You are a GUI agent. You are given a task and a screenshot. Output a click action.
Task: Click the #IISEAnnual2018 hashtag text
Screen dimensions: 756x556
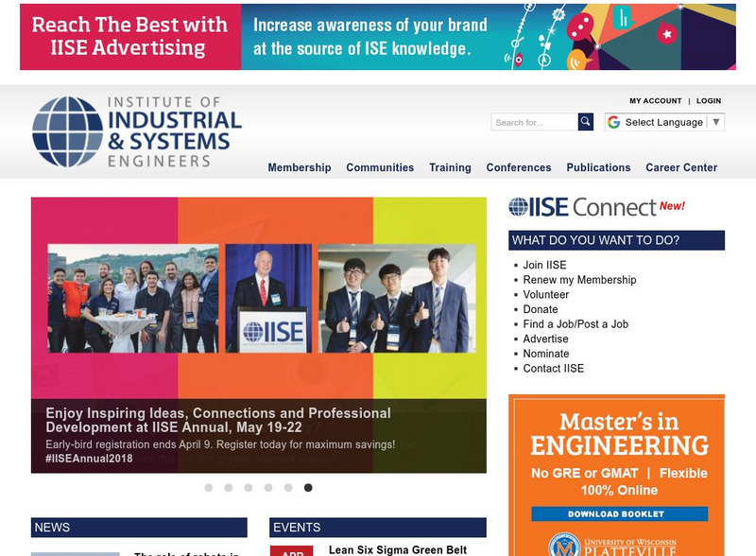(89, 459)
